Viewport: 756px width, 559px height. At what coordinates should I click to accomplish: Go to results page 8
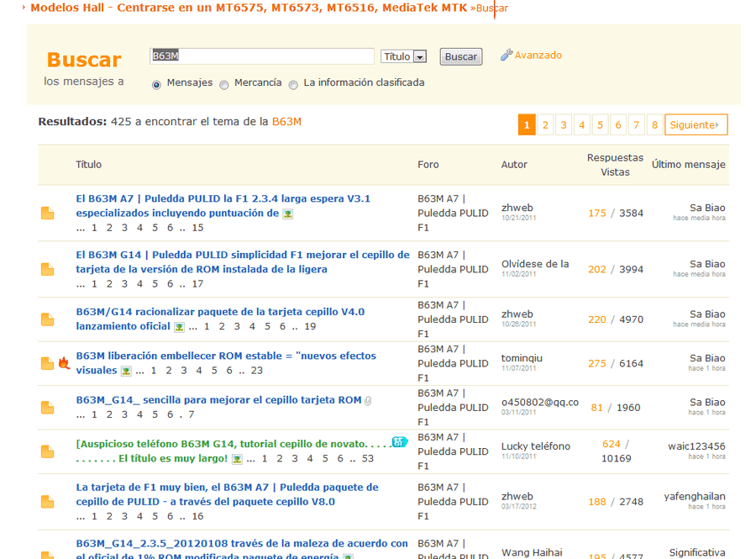pos(654,125)
